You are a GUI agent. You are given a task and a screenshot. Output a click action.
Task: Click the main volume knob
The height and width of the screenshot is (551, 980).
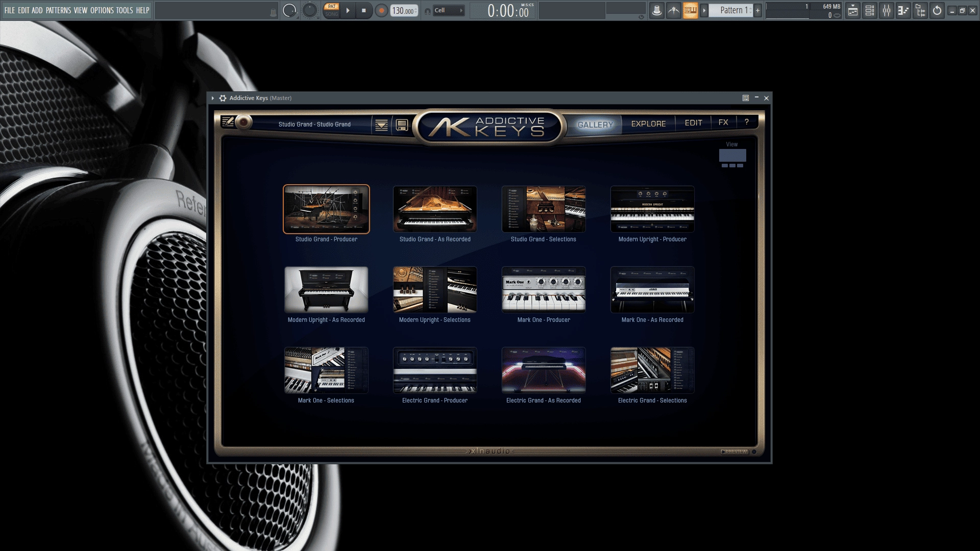click(289, 10)
